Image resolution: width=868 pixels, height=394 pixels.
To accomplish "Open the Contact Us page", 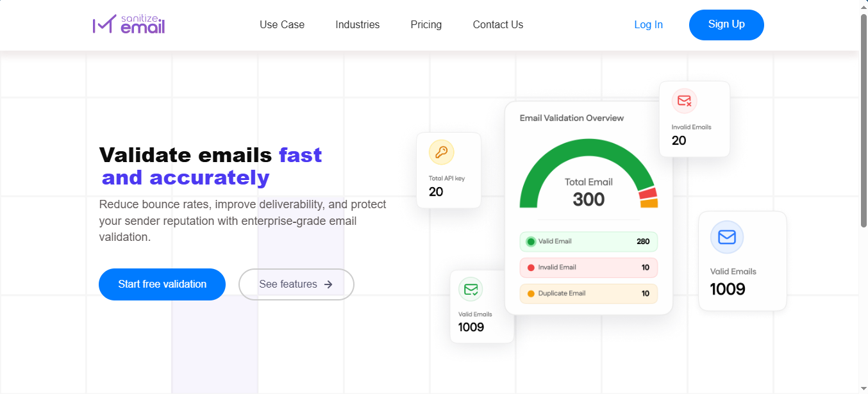I will point(498,24).
